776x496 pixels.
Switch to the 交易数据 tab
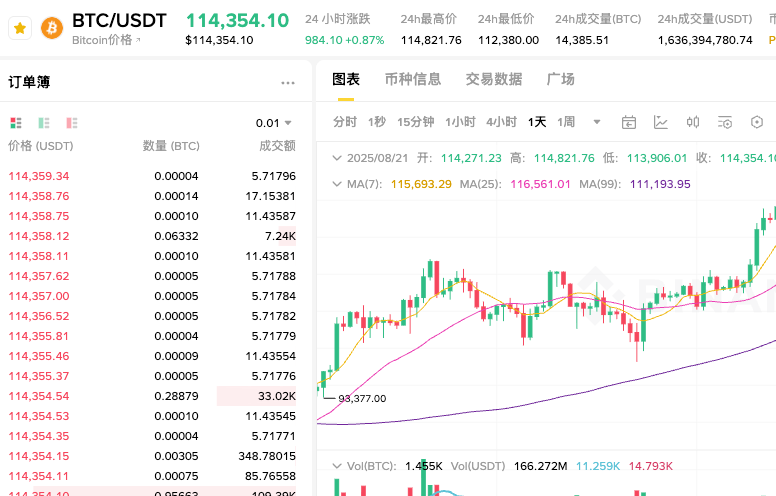(x=494, y=79)
